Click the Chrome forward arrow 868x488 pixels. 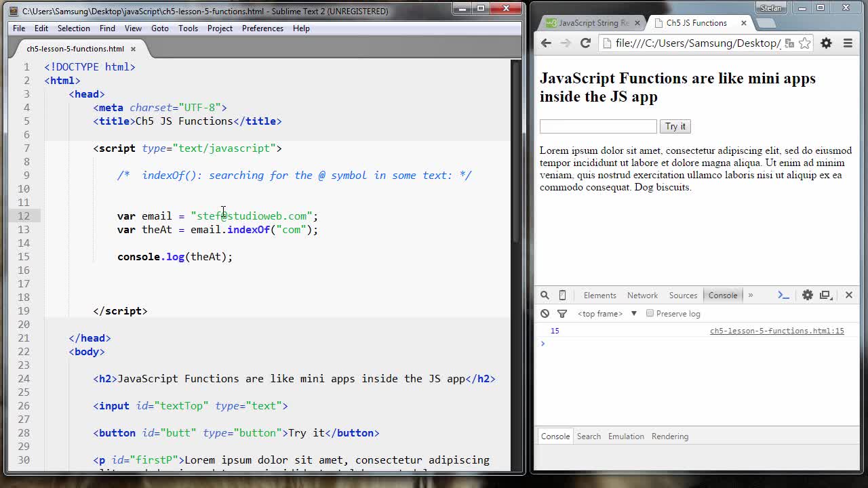[566, 43]
